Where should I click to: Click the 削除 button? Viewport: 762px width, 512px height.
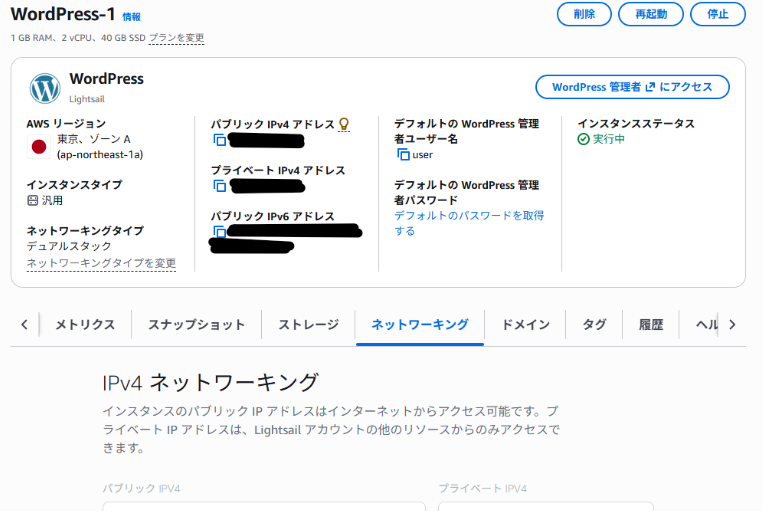[x=584, y=14]
